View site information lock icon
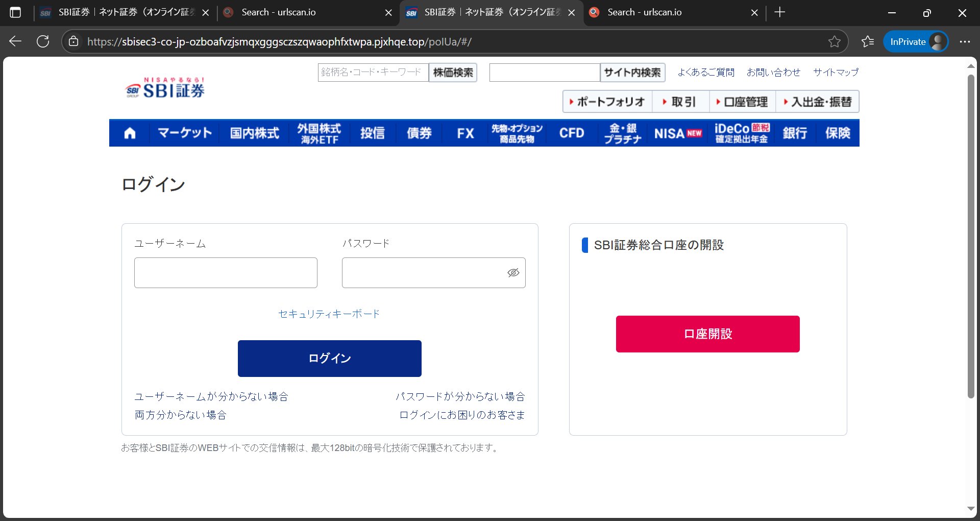Image resolution: width=980 pixels, height=521 pixels. coord(73,41)
